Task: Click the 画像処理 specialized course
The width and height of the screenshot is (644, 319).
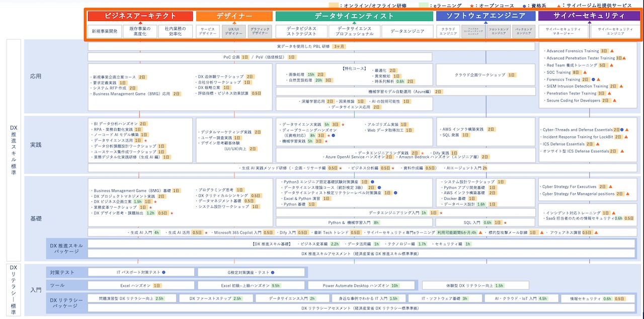Action: (296, 74)
